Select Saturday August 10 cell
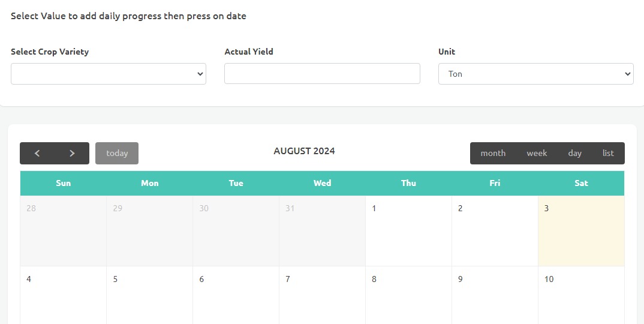The width and height of the screenshot is (644, 324). tap(581, 297)
